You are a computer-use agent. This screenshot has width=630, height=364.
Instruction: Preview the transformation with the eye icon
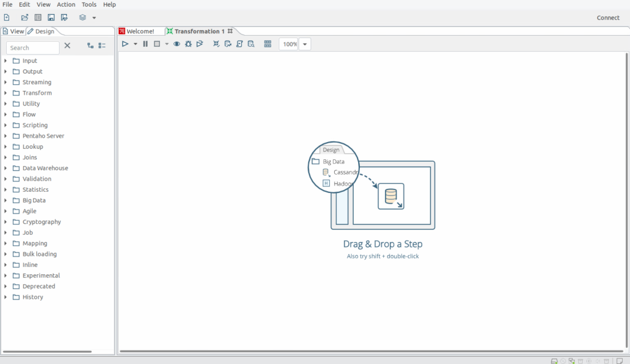coord(177,44)
